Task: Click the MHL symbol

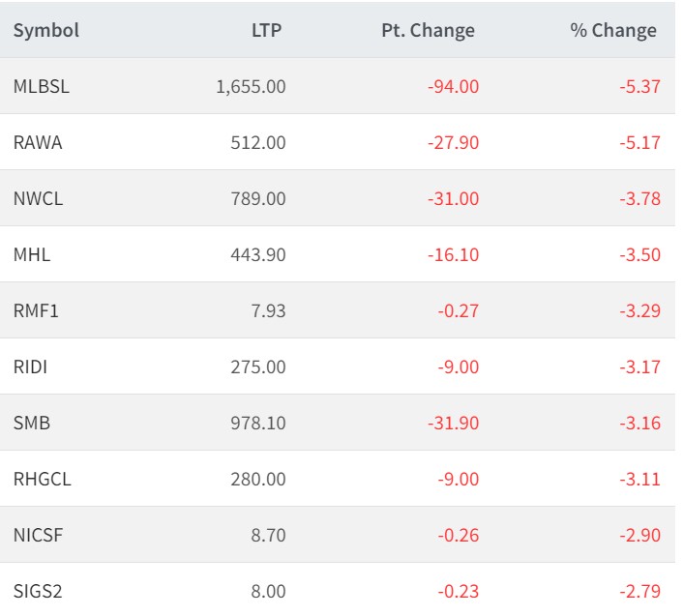Action: tap(32, 254)
